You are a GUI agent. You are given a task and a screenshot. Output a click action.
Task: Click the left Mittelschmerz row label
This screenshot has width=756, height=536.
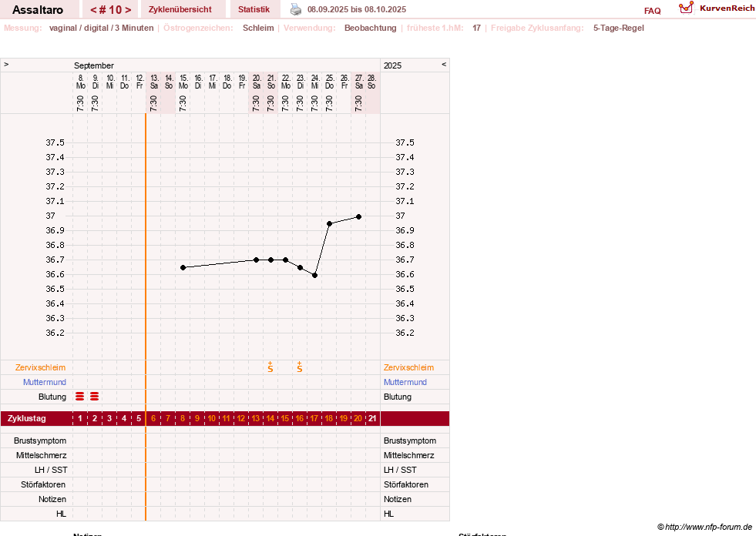pos(42,455)
